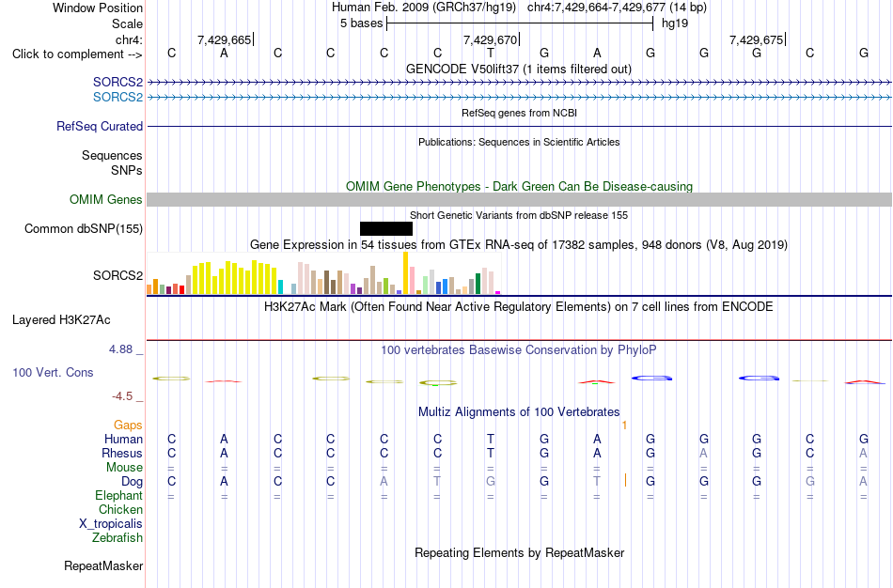Click the tallest gold bar in GTEx chart

[x=405, y=272]
